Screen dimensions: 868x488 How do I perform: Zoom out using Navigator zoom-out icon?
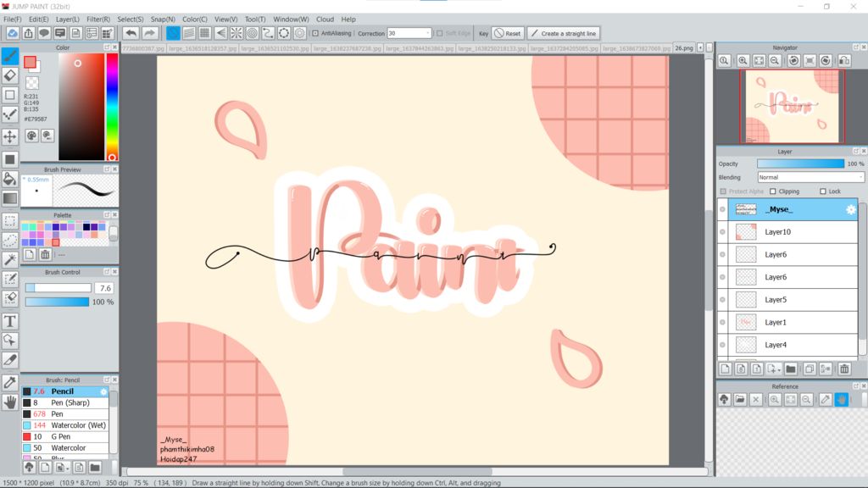(x=775, y=61)
